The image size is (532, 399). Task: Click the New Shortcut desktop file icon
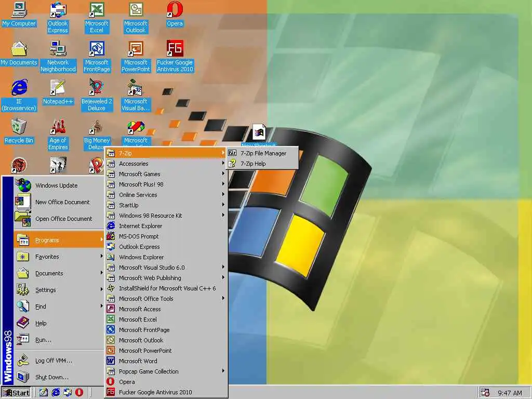[259, 132]
